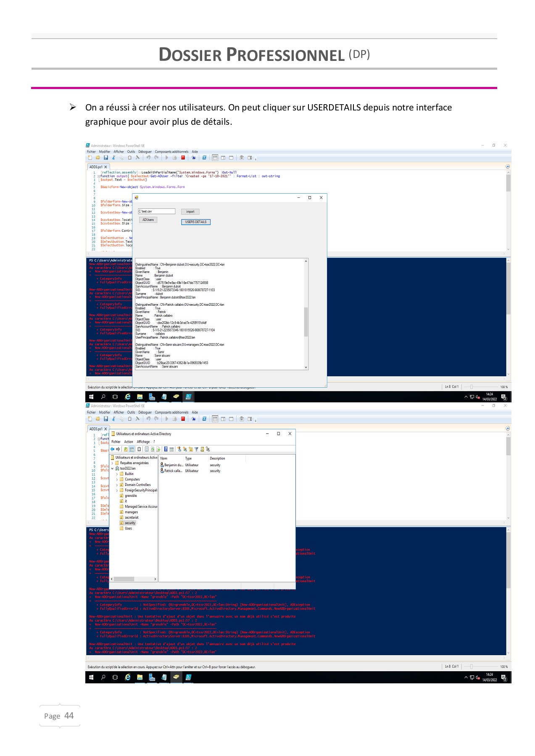Click the Refresh icon in Active Directory toolbar

tap(153, 449)
